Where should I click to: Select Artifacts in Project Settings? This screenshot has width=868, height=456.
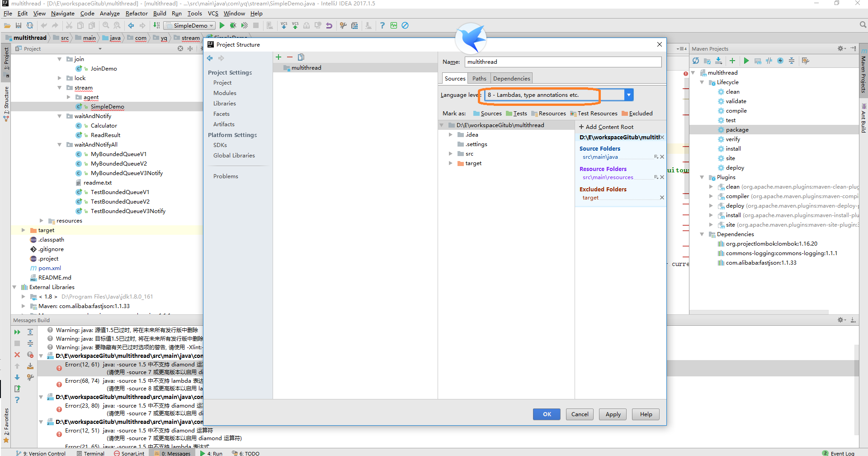coord(224,124)
